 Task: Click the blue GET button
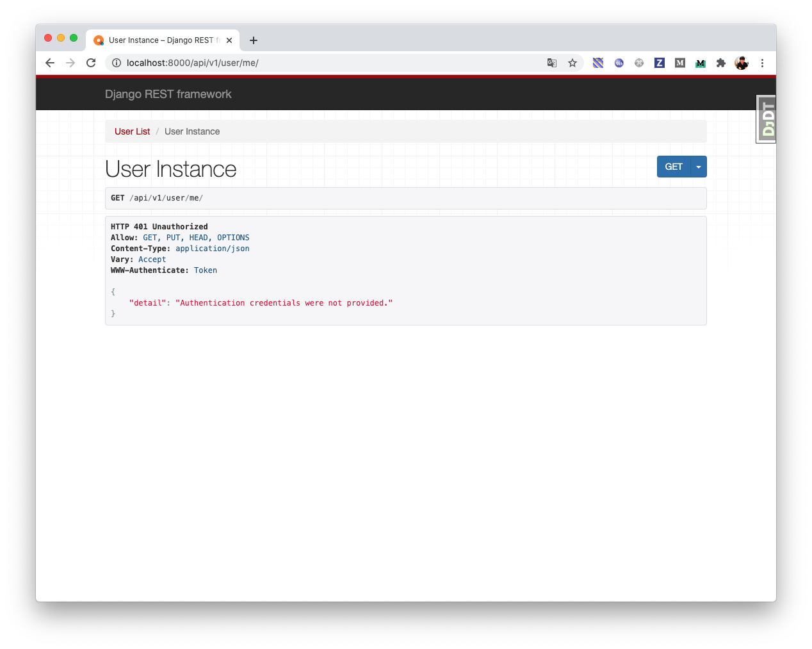pyautogui.click(x=674, y=167)
